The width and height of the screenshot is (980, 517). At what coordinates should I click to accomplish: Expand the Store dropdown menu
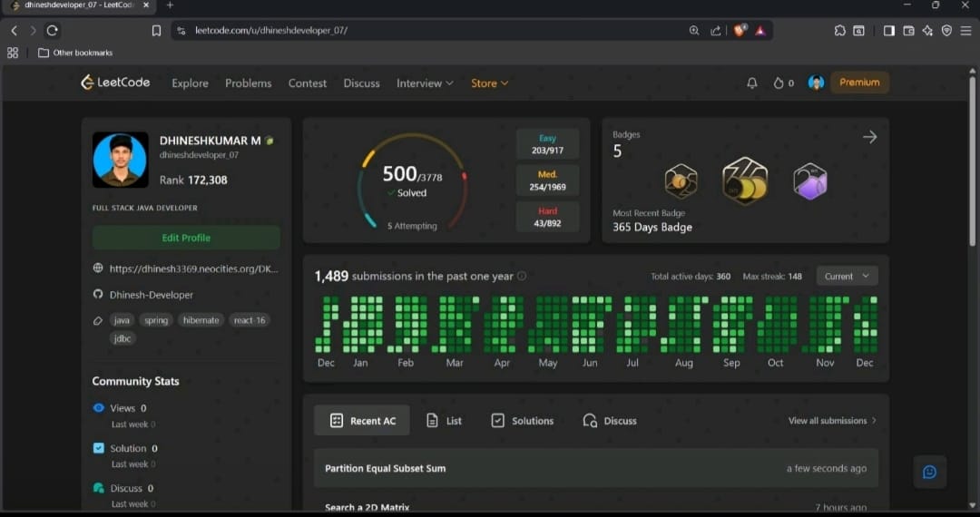pos(489,83)
